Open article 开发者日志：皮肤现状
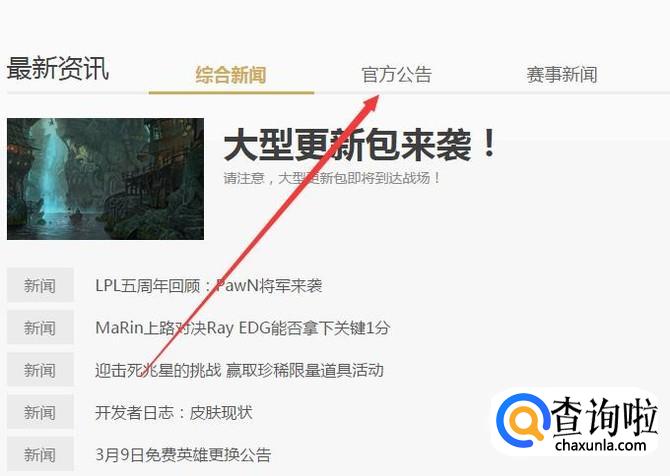 [x=173, y=412]
